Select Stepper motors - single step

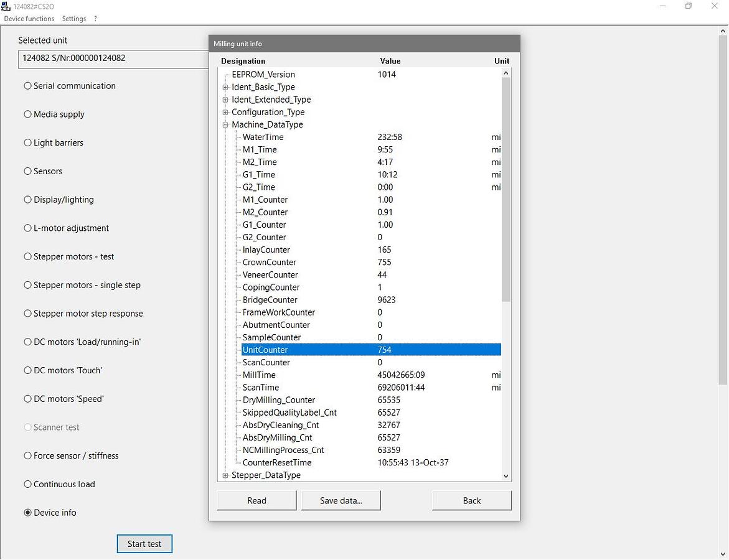point(27,286)
